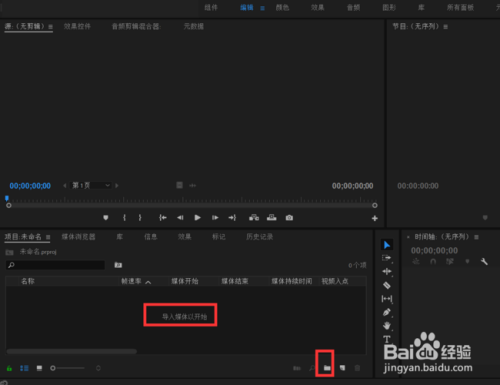This screenshot has width=500, height=385.
Task: Click the Drag Audio Only icon
Action: [193, 185]
